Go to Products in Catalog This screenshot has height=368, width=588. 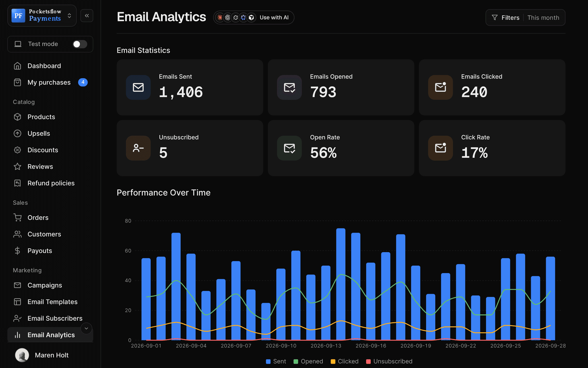tap(50, 117)
